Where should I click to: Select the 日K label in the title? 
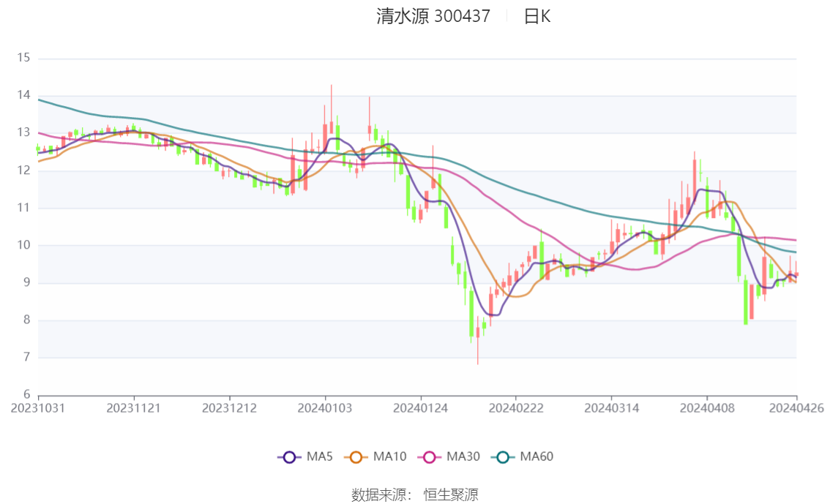pos(536,16)
